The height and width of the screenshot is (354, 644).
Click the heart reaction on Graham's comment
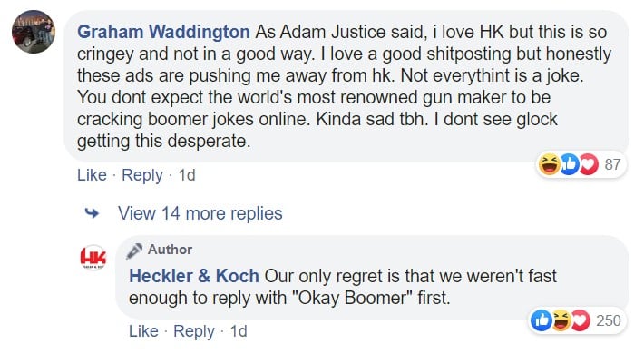(x=589, y=164)
